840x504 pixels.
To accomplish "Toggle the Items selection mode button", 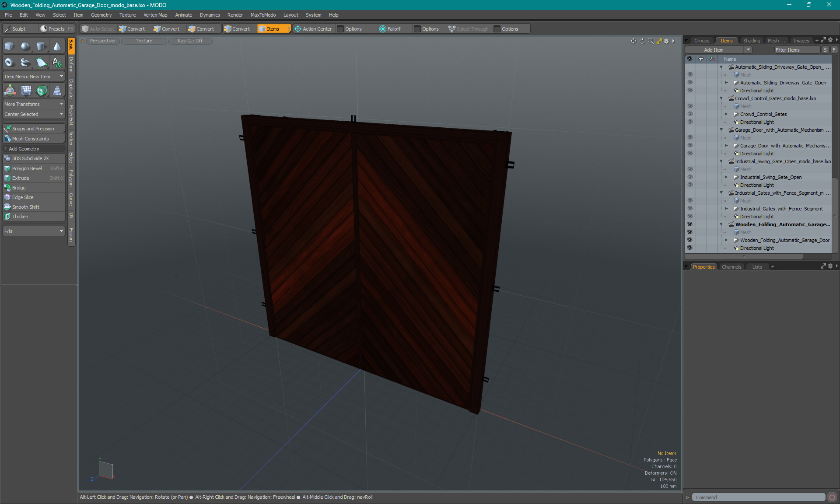I will click(274, 29).
